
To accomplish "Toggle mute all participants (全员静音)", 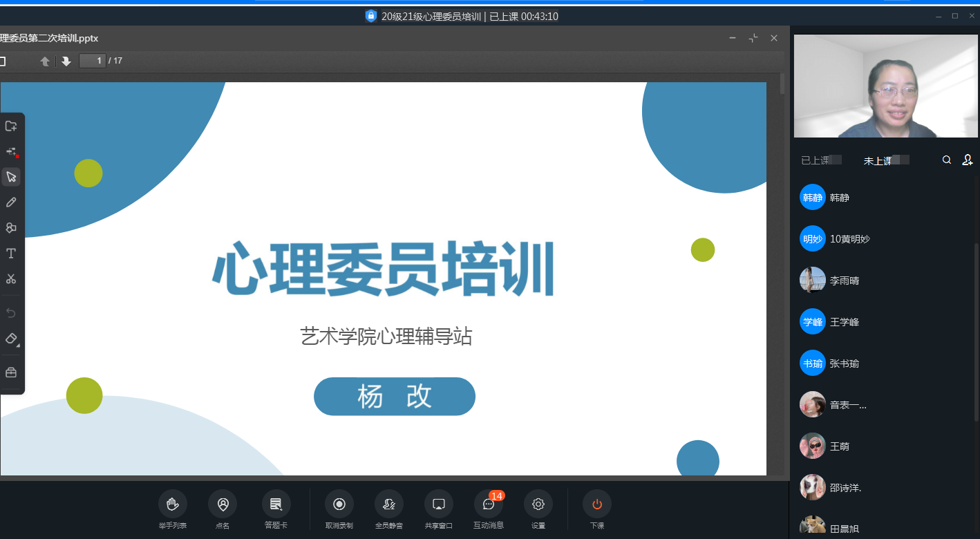I will coord(389,504).
